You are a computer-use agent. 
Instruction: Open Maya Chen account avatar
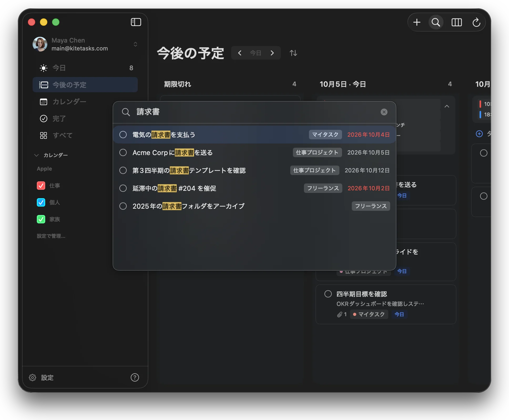40,44
